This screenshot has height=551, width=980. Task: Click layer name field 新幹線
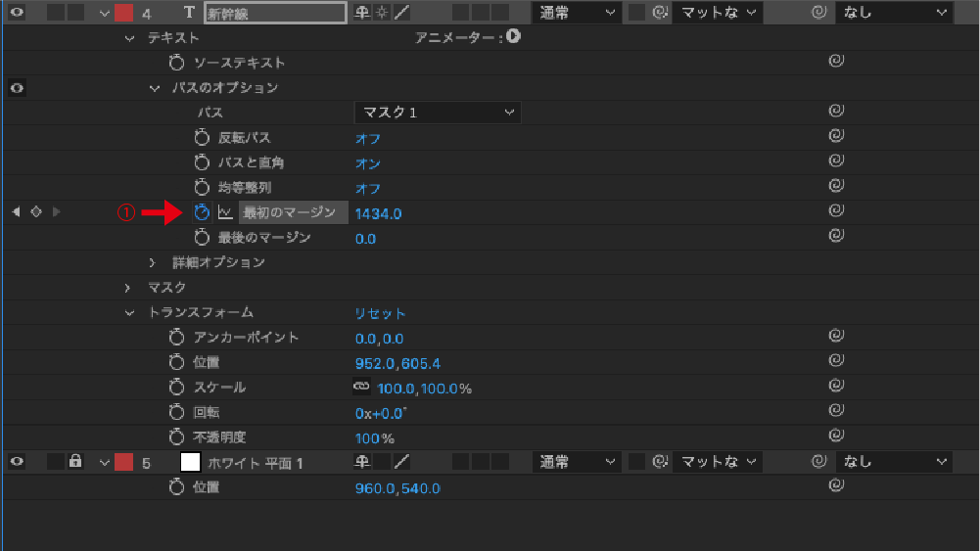(x=275, y=13)
